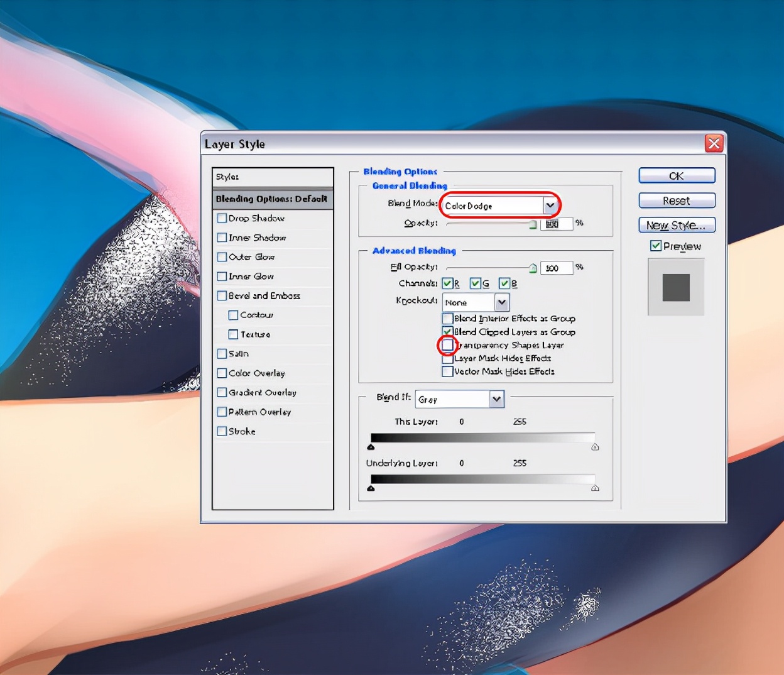The width and height of the screenshot is (784, 675).
Task: Expand the Blend Mode dropdown
Action: tap(550, 206)
